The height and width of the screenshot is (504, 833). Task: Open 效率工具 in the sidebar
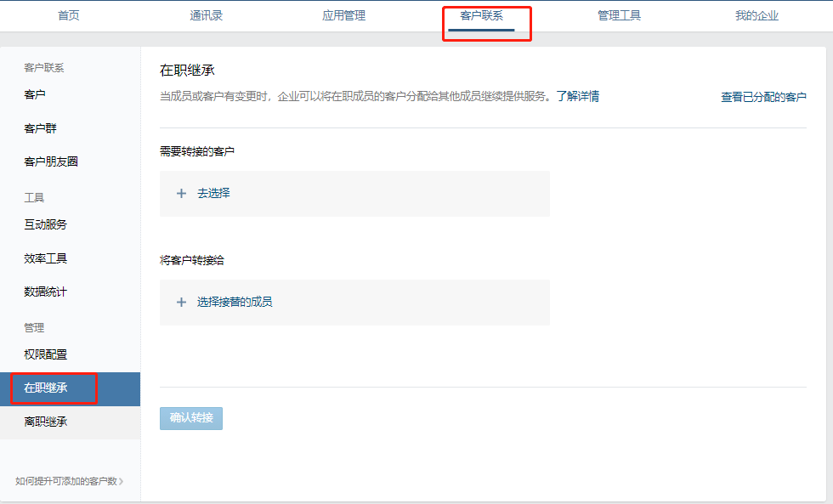pos(46,258)
